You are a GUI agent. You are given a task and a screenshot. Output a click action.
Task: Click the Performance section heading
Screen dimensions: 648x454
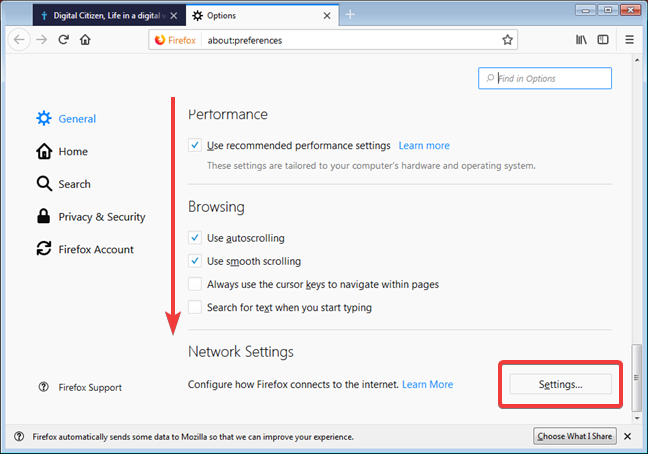228,114
